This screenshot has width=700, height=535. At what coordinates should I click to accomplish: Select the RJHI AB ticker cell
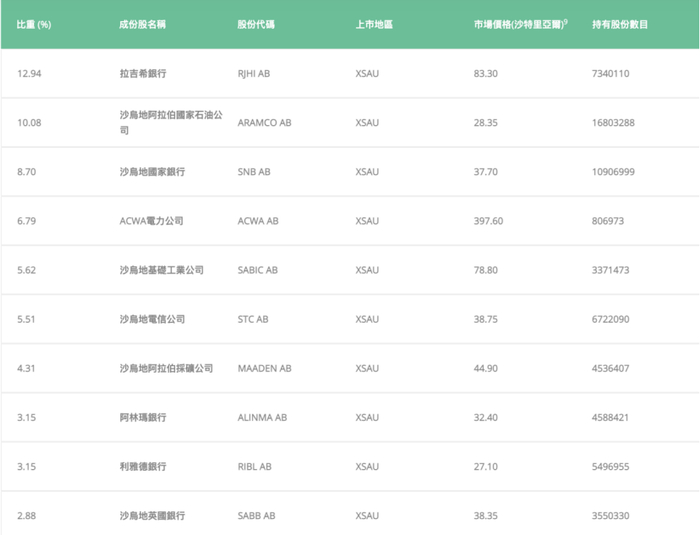[x=254, y=74]
